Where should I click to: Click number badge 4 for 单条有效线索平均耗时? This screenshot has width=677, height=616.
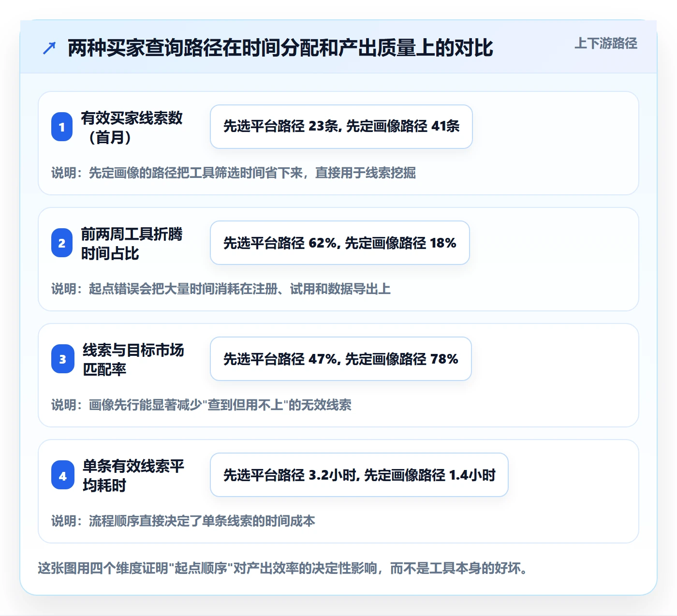(63, 475)
